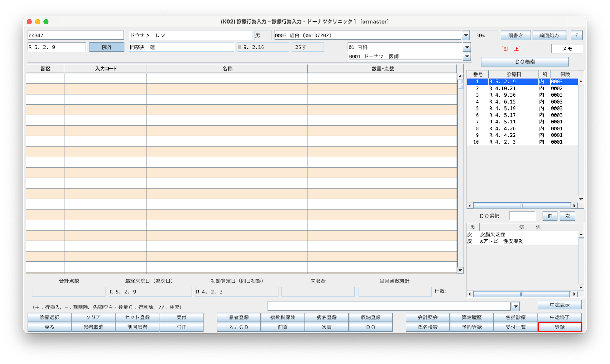Click the 中途表示 button
The height and width of the screenshot is (364, 610).
pyautogui.click(x=560, y=305)
